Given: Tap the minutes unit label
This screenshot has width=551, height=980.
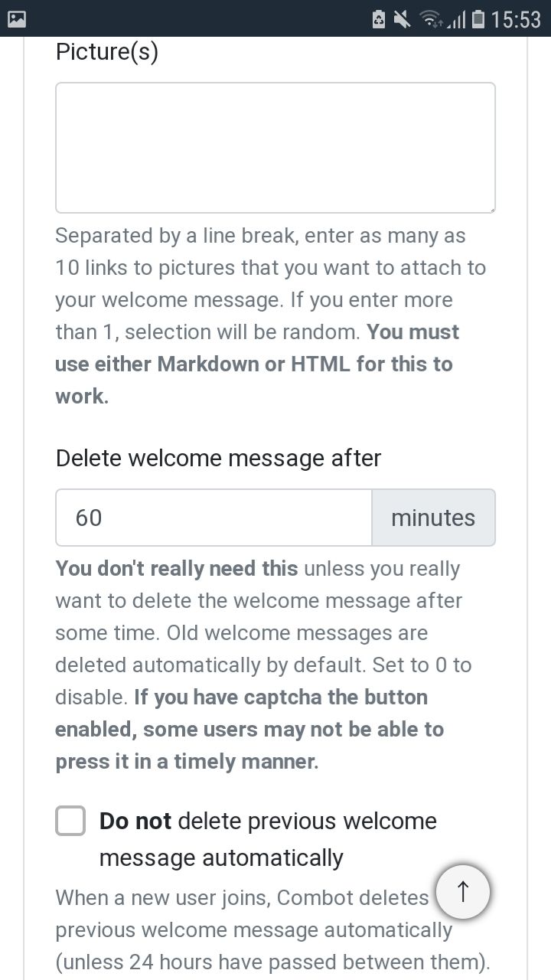Looking at the screenshot, I should (x=433, y=518).
